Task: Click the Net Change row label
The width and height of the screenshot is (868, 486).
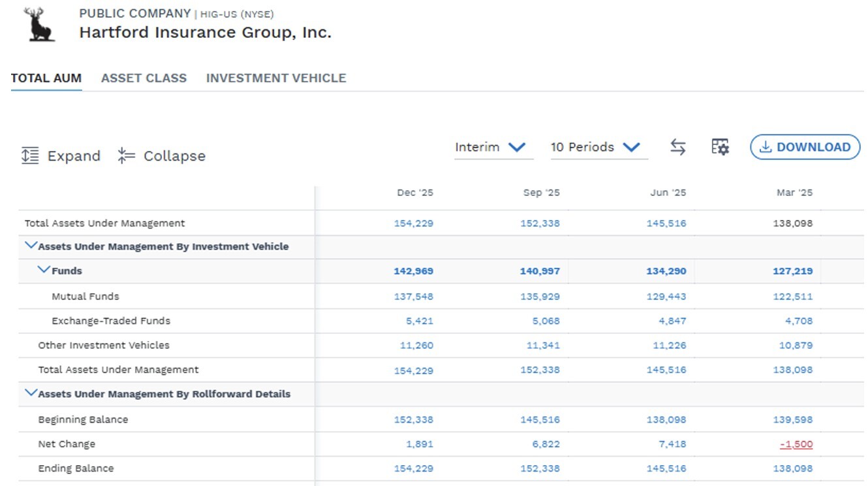Action: point(67,444)
